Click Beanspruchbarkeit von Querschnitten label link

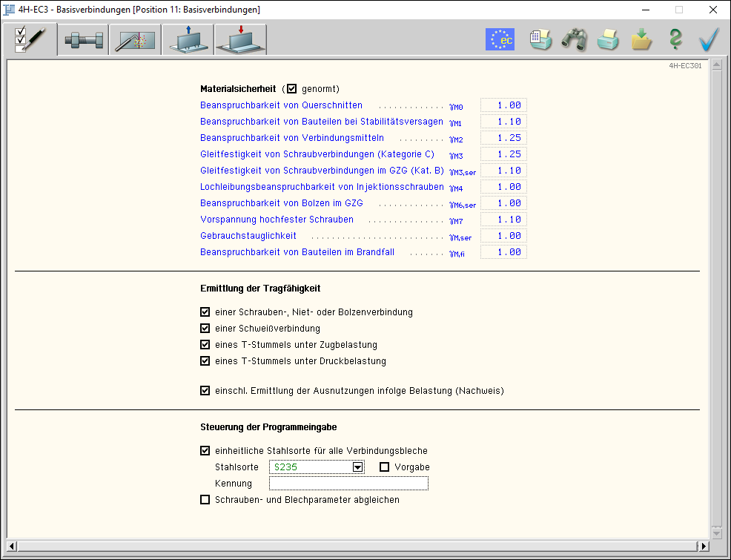(x=281, y=105)
